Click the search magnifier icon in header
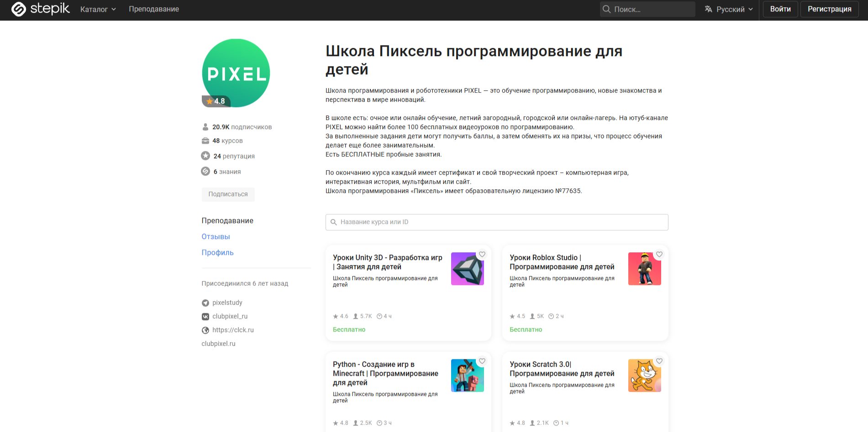868x432 pixels. [x=606, y=9]
